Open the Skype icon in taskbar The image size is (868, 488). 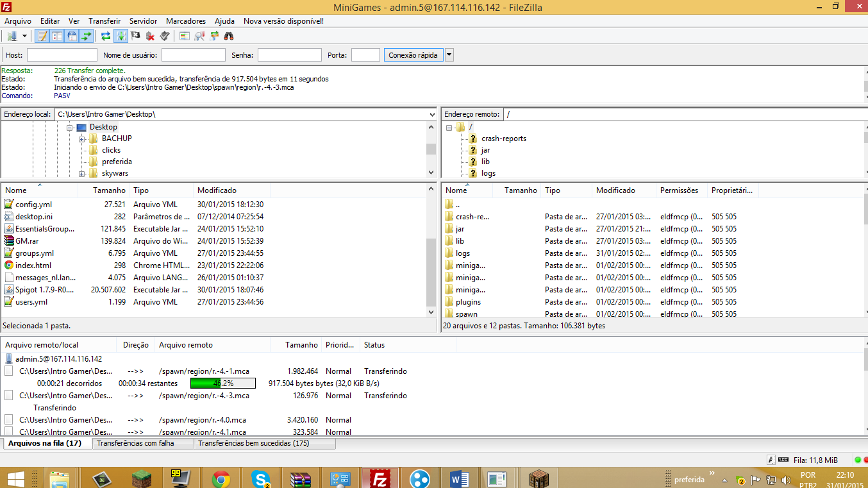[x=260, y=478]
